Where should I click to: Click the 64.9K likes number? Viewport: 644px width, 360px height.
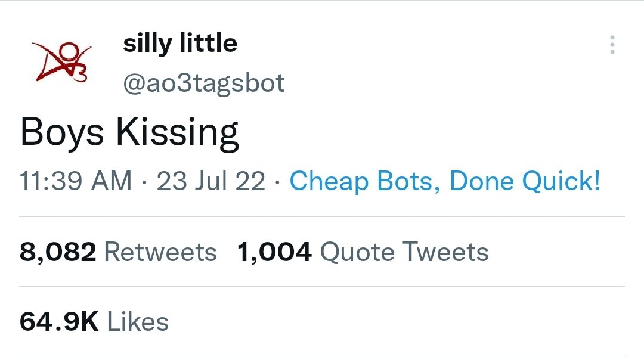[x=59, y=321]
